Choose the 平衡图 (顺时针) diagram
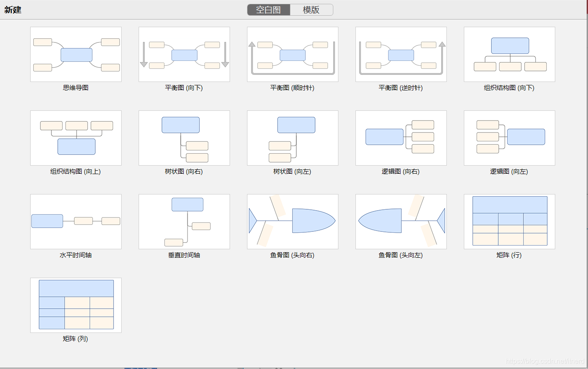 click(x=293, y=54)
